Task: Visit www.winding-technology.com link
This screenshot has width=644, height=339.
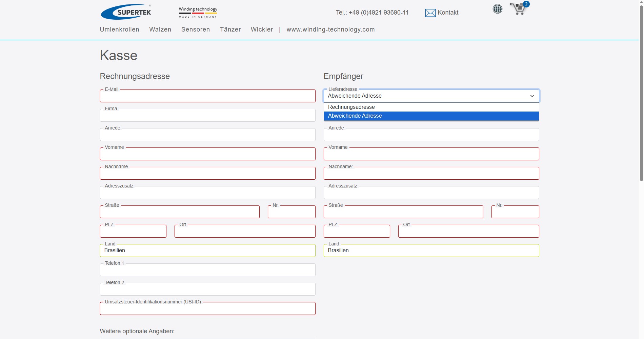Action: (x=330, y=29)
